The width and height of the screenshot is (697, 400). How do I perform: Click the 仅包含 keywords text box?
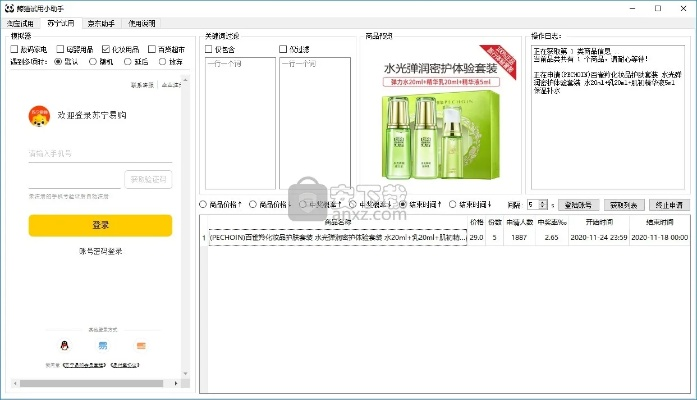pos(240,123)
